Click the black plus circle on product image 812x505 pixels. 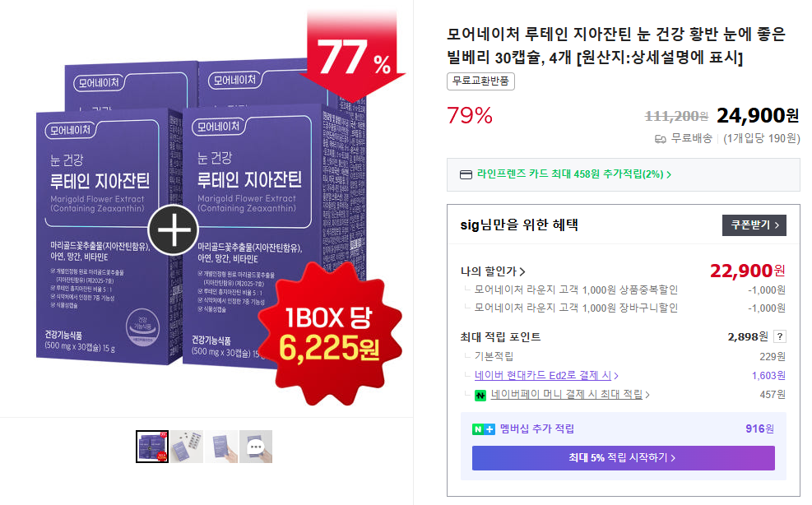pyautogui.click(x=174, y=230)
